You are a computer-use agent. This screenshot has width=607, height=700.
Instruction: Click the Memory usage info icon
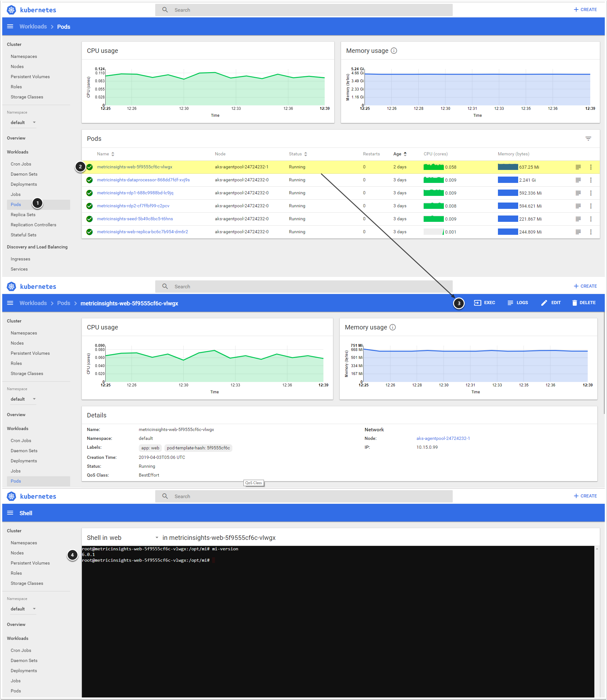pos(394,51)
